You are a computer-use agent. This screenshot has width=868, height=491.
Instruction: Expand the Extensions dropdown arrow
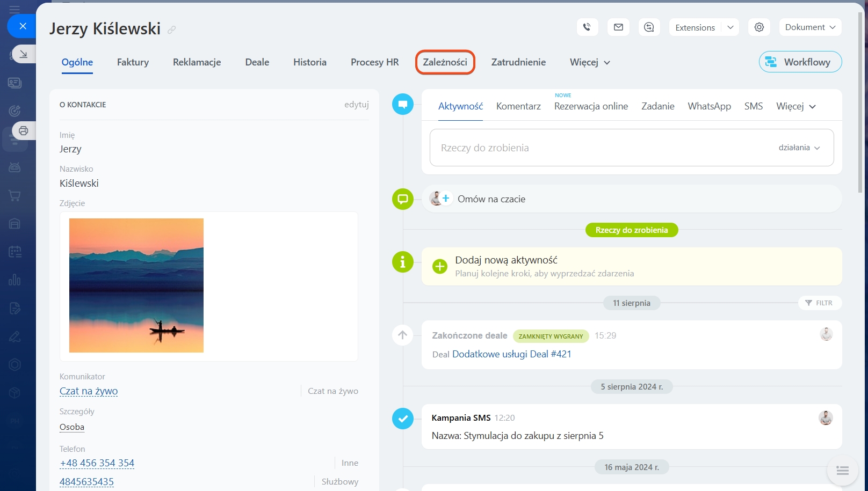pyautogui.click(x=730, y=27)
